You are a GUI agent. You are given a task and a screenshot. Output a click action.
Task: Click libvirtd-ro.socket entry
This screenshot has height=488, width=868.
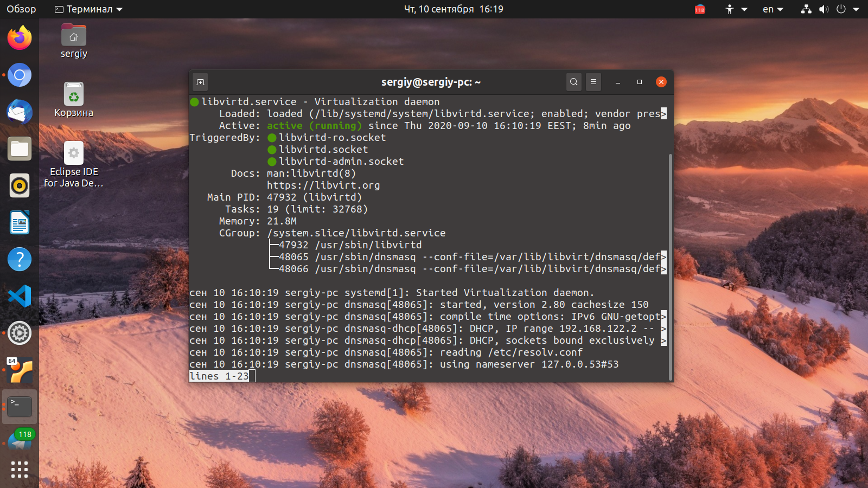click(x=332, y=138)
